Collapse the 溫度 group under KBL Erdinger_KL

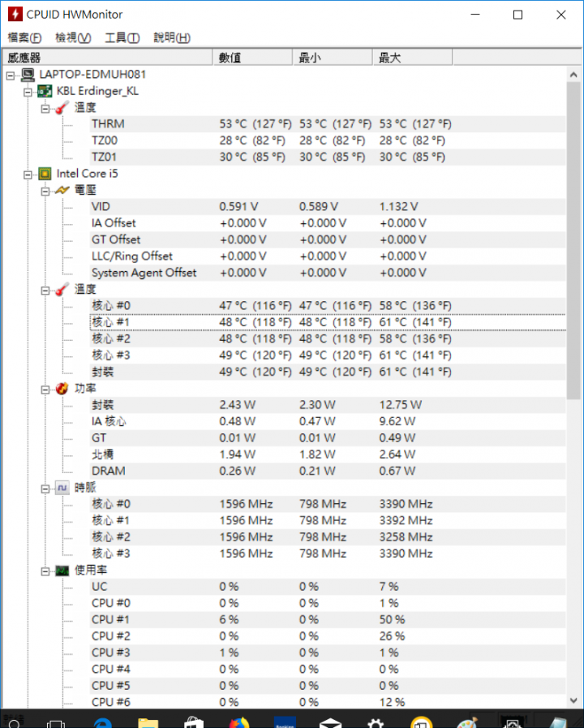45,109
